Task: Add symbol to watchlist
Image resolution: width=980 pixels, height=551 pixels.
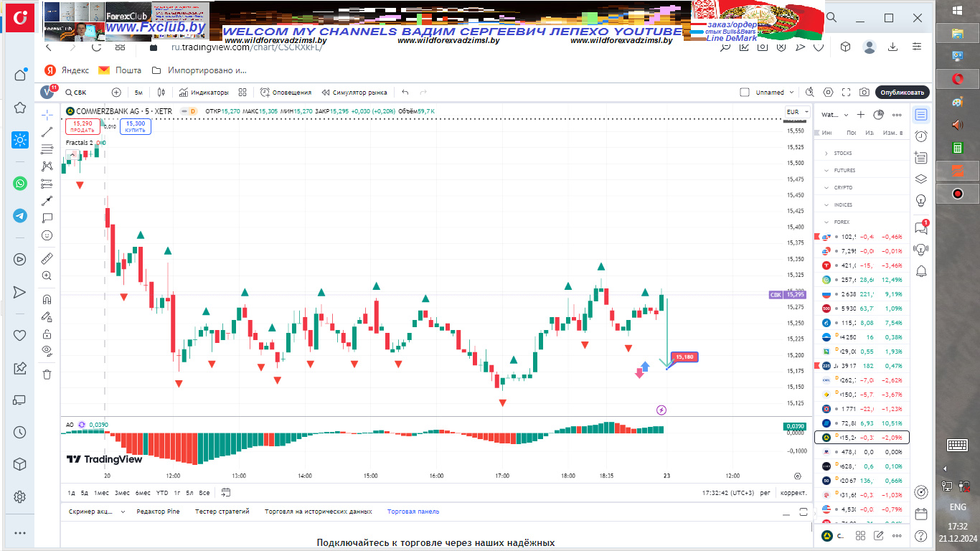Action: click(861, 115)
